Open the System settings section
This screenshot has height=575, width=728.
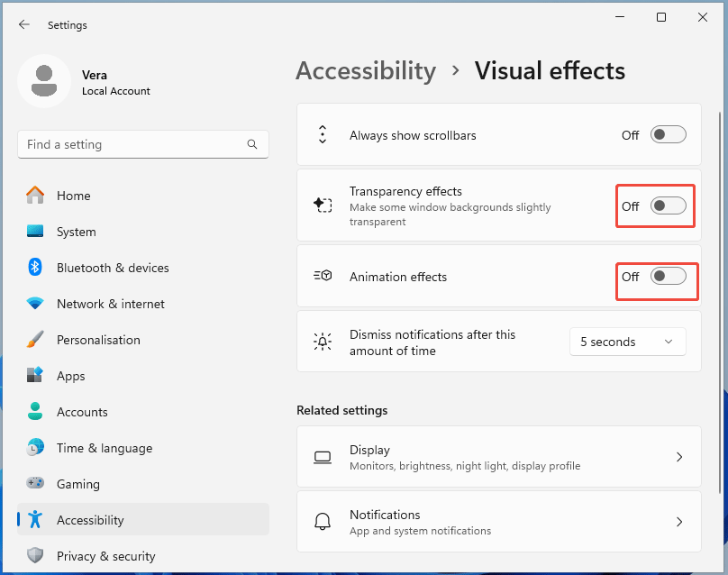pos(76,232)
